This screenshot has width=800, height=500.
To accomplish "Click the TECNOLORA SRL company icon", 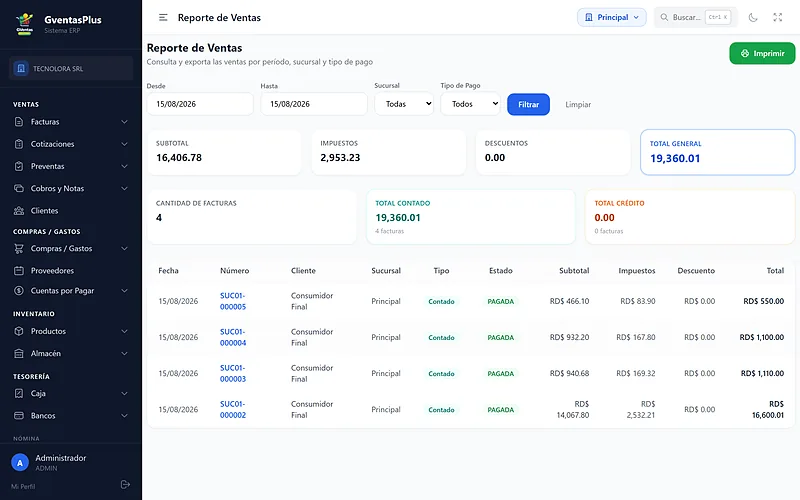I will pos(21,68).
